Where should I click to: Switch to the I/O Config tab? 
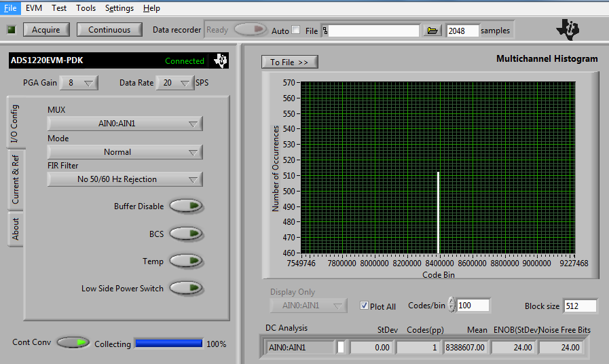(x=15, y=123)
